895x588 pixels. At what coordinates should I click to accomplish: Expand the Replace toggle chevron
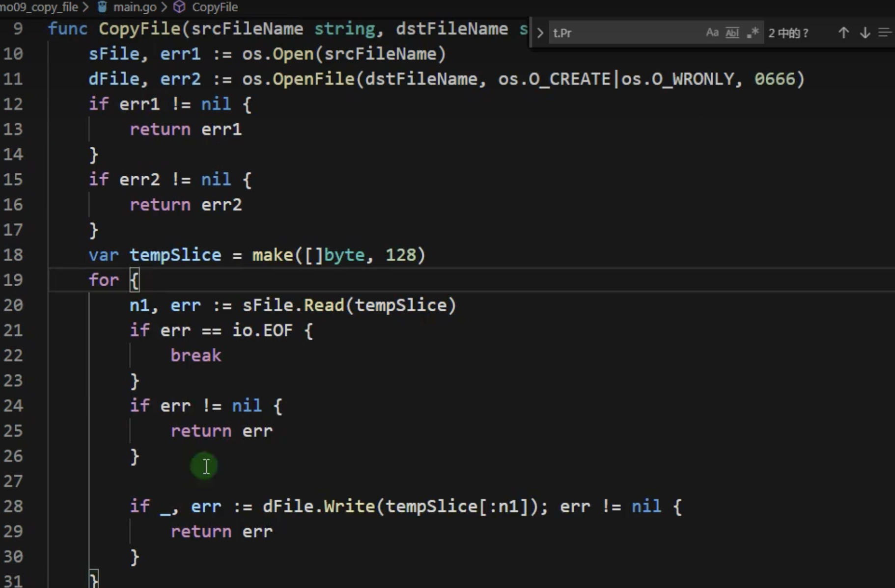click(x=540, y=33)
